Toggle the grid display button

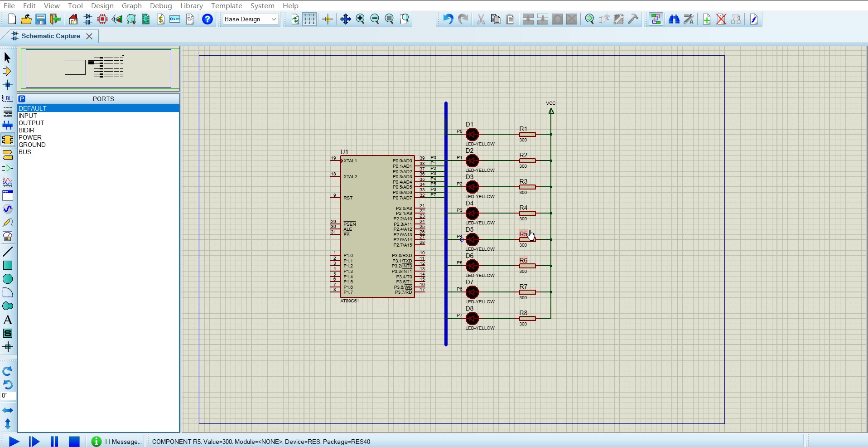click(310, 19)
